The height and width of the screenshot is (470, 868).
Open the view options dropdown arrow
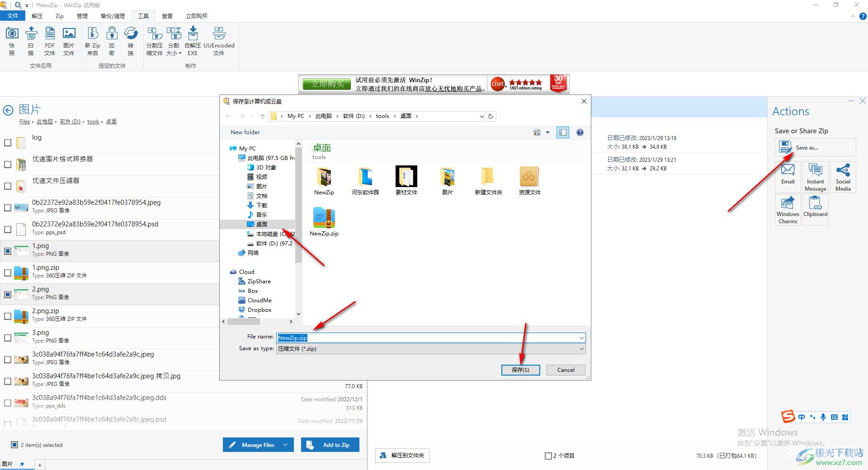[x=547, y=132]
